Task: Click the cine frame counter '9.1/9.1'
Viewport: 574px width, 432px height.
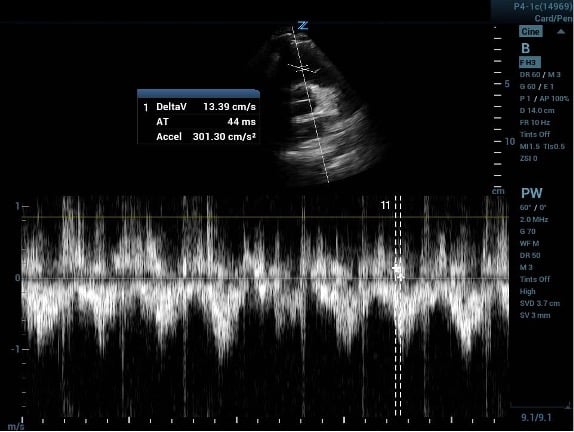Action: 536,417
